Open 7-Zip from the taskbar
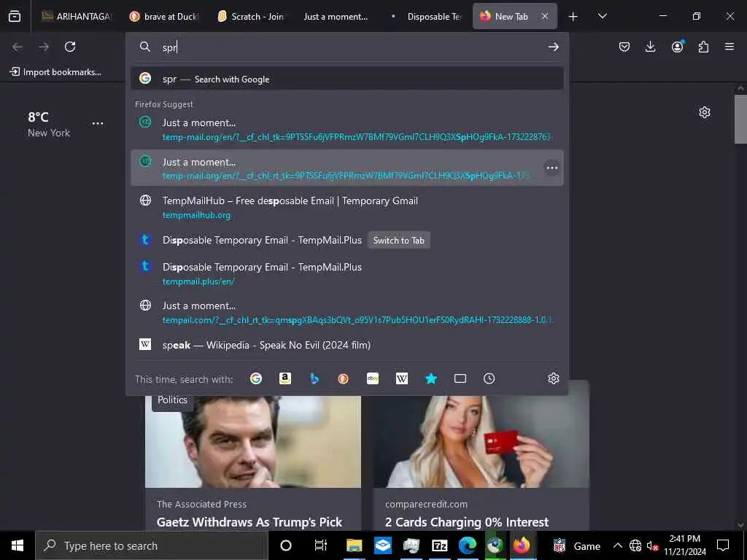Viewport: 747px width, 560px height. (439, 545)
